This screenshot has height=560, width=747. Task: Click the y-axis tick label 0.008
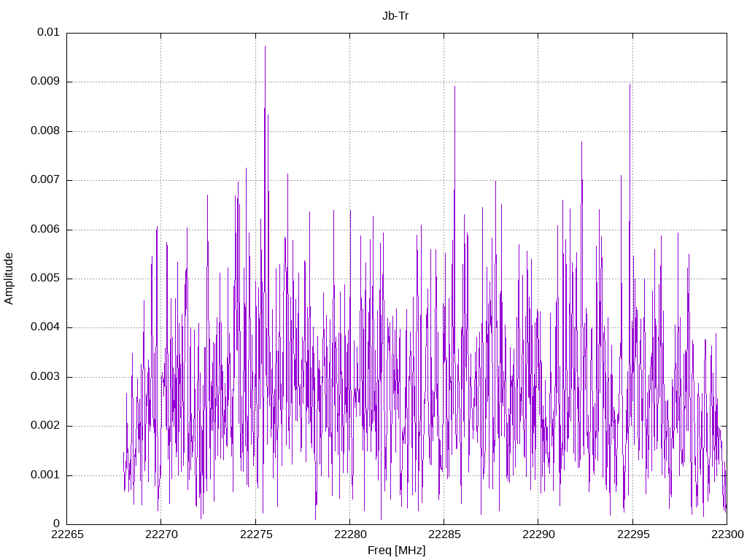tap(45, 131)
